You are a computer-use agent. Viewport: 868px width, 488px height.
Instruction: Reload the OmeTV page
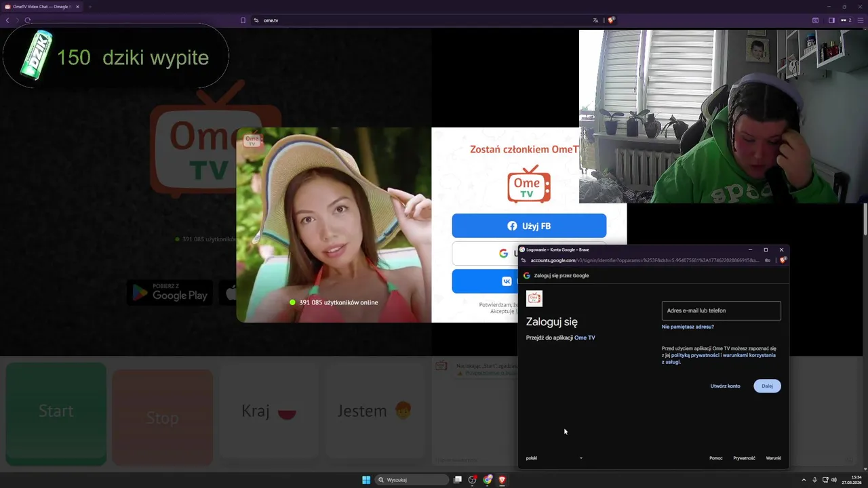(x=28, y=20)
